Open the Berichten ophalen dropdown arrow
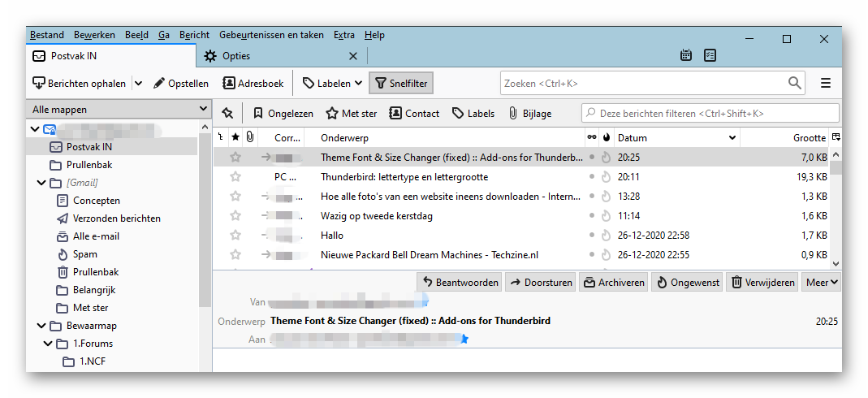The width and height of the screenshot is (868, 398). tap(138, 84)
